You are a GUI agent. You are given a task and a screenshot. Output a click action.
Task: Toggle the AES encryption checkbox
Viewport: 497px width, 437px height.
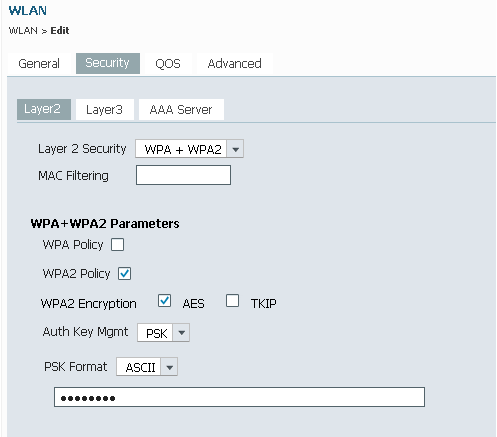point(164,301)
